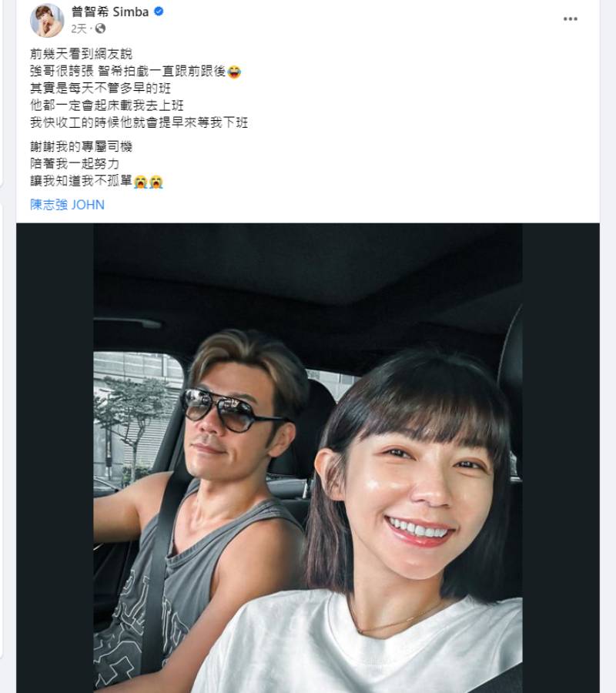The width and height of the screenshot is (616, 693).
Task: Click the globe public privacy icon
Action: [x=100, y=28]
